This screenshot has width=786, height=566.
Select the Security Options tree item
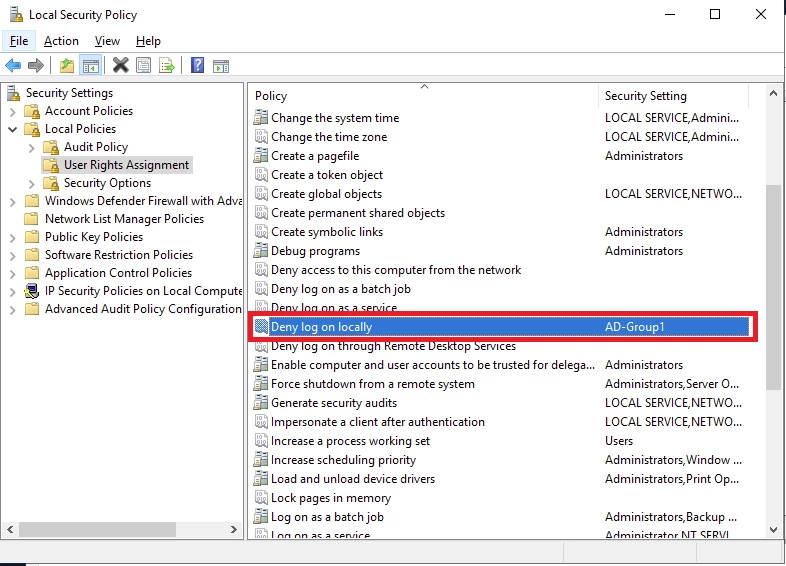point(107,183)
